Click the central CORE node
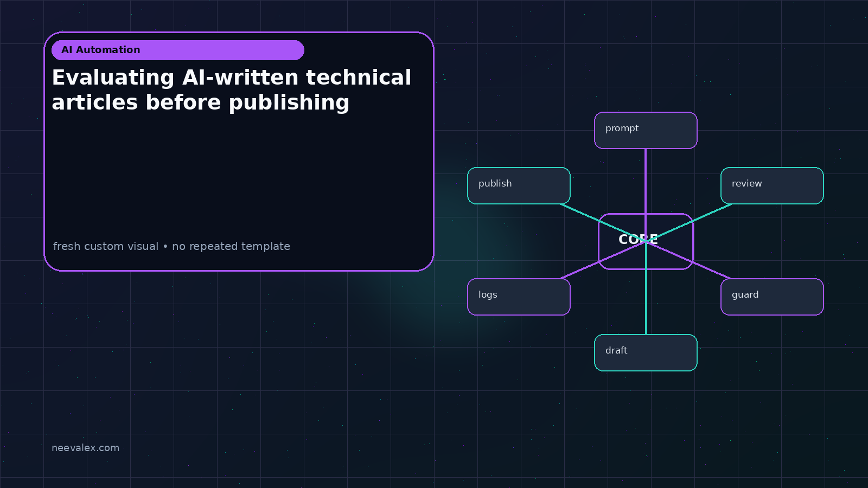The width and height of the screenshot is (868, 488). point(646,241)
